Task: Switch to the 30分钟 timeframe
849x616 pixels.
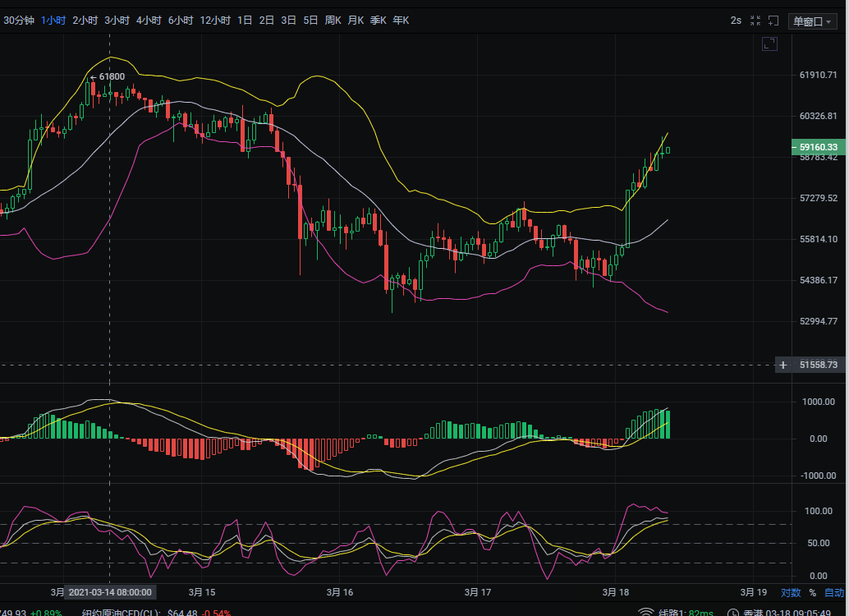Action: pos(19,20)
